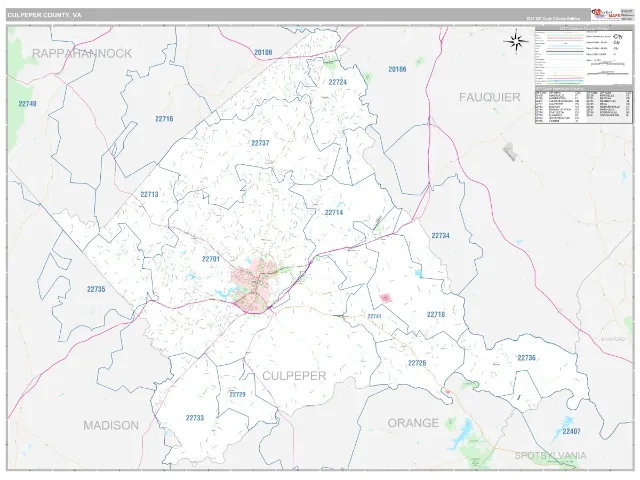The width and height of the screenshot is (640, 480).
Task: Click the ZIP code index table
Action: coord(584,105)
